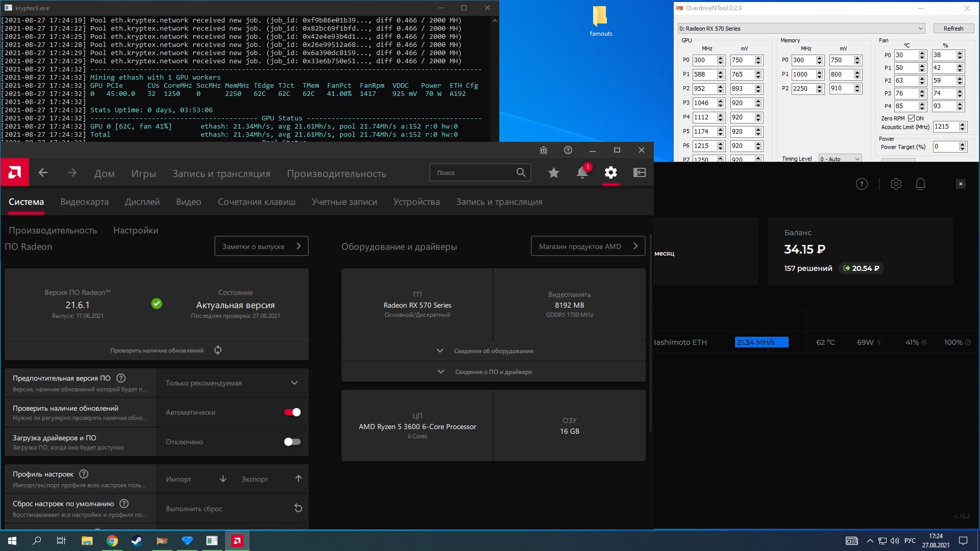The height and width of the screenshot is (551, 980).
Task: Show help for Сброс настроек по умолчанию
Action: 124,504
